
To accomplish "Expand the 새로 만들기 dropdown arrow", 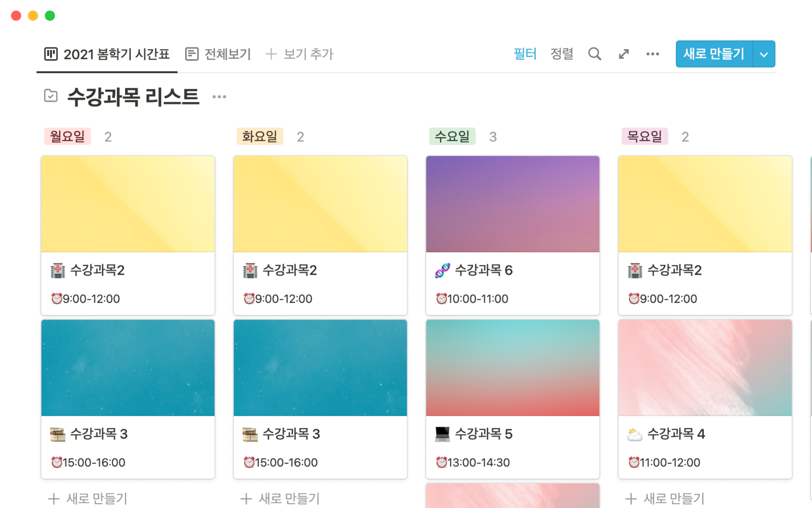I will [764, 54].
